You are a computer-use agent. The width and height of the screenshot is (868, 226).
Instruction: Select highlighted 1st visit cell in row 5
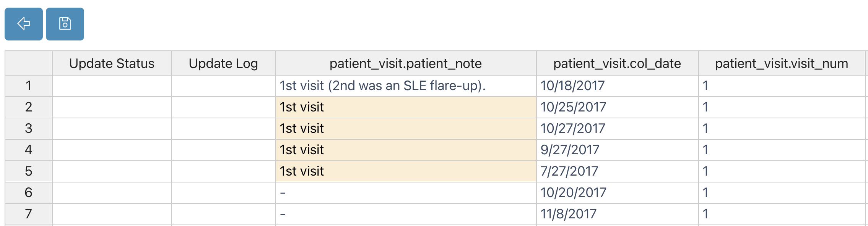(406, 171)
